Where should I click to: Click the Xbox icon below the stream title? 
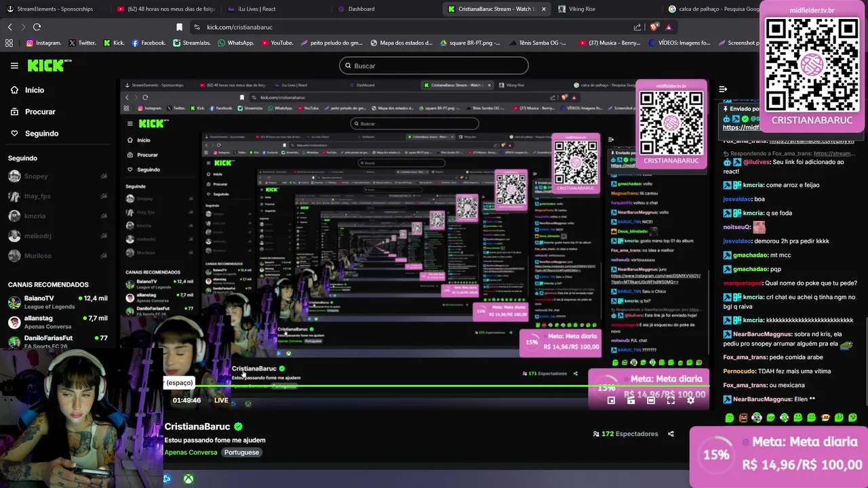(x=188, y=479)
